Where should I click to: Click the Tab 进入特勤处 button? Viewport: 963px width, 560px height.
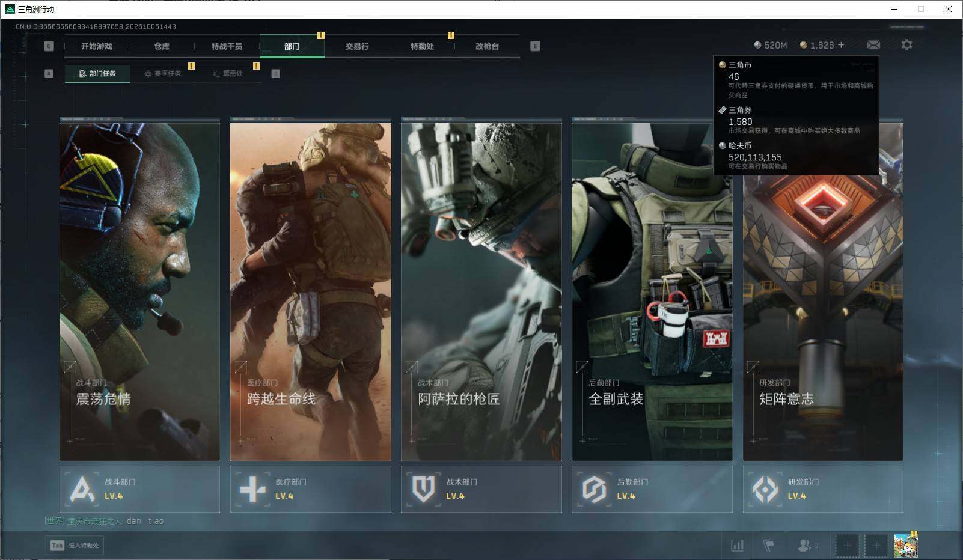point(75,546)
